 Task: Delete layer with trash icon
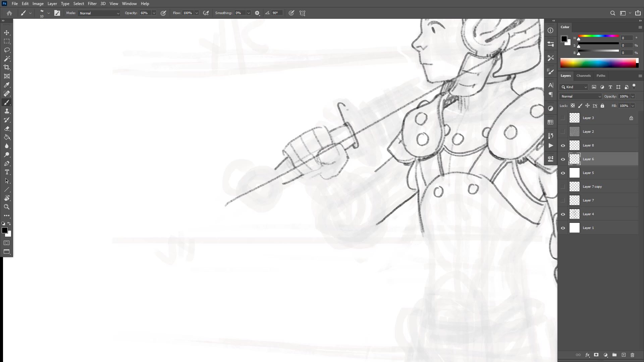[633, 355]
